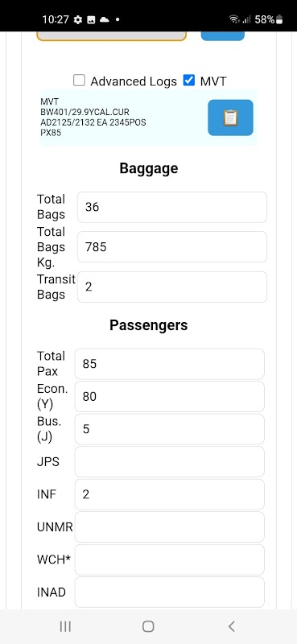Tap the Android home navigation icon
Screen dimensions: 297x644
tap(148, 626)
